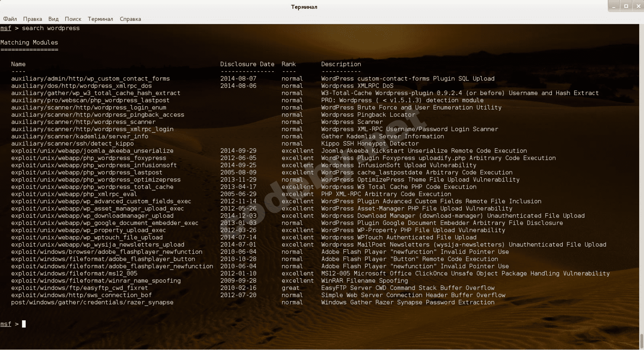The height and width of the screenshot is (350, 644).
Task: Click description 'Wordpress Pingback Locator'
Action: tap(368, 115)
